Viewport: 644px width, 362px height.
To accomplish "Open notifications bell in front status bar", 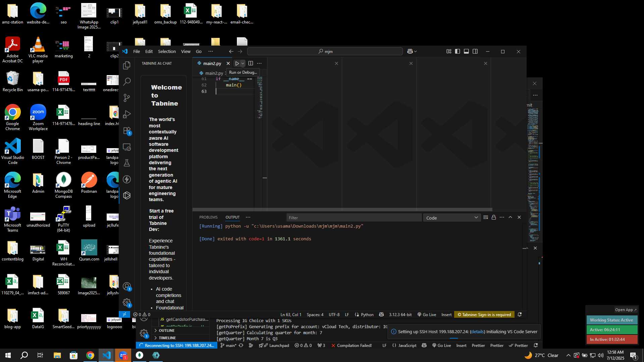I will (x=520, y=314).
